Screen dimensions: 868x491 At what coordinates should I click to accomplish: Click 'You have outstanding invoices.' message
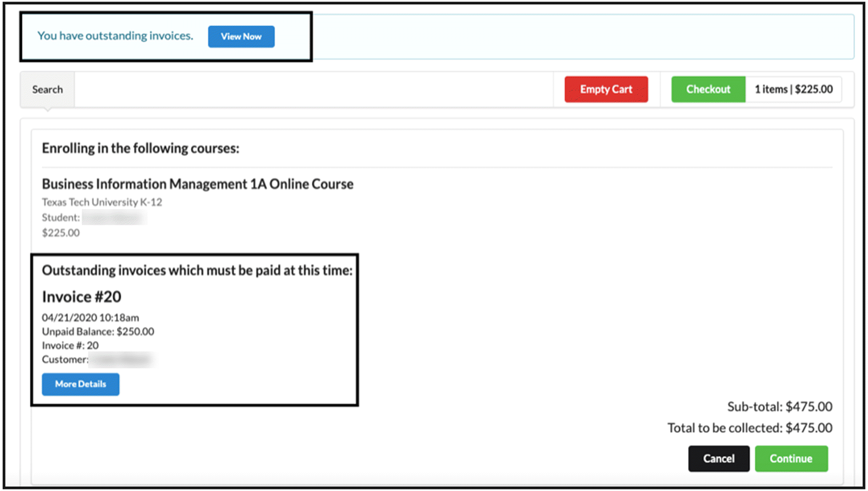pyautogui.click(x=115, y=36)
